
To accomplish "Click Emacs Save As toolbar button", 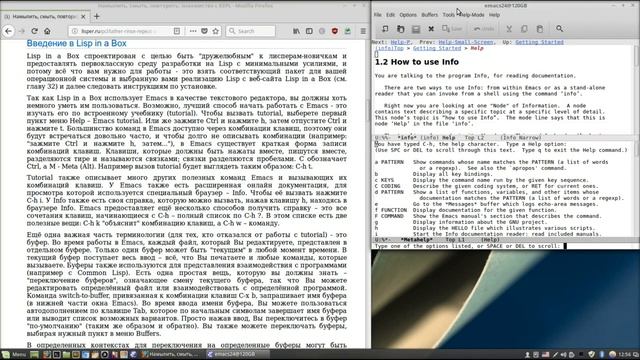I will pos(452,29).
